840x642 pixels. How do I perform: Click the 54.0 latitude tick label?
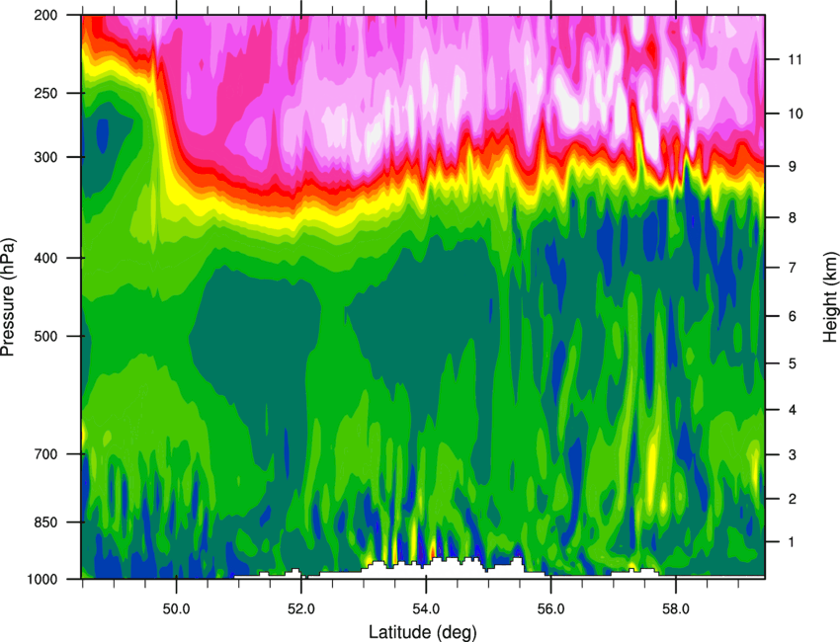(426, 609)
